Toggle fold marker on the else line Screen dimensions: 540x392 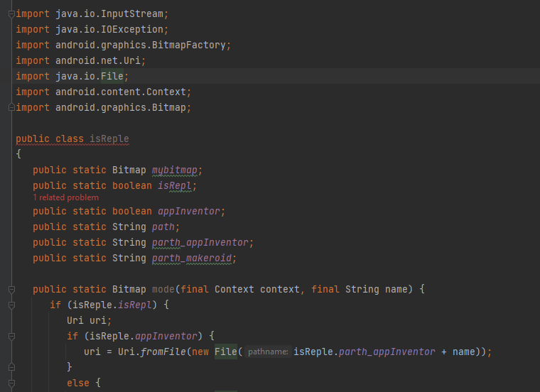point(11,383)
